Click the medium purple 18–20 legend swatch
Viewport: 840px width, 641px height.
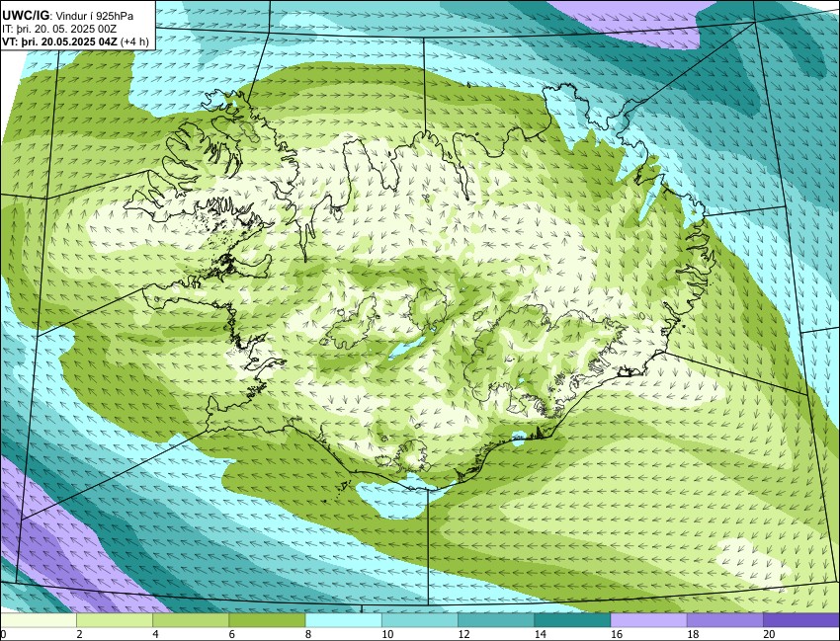pyautogui.click(x=724, y=620)
